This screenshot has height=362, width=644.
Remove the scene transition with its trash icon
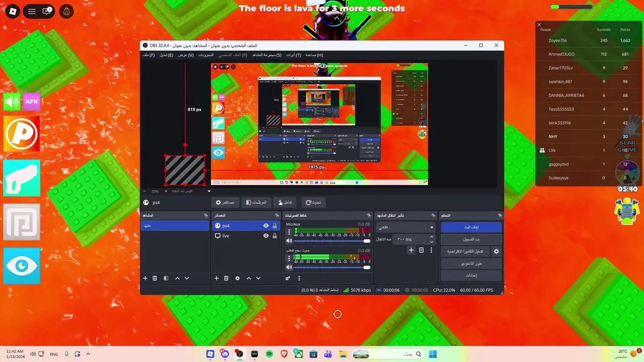(422, 250)
